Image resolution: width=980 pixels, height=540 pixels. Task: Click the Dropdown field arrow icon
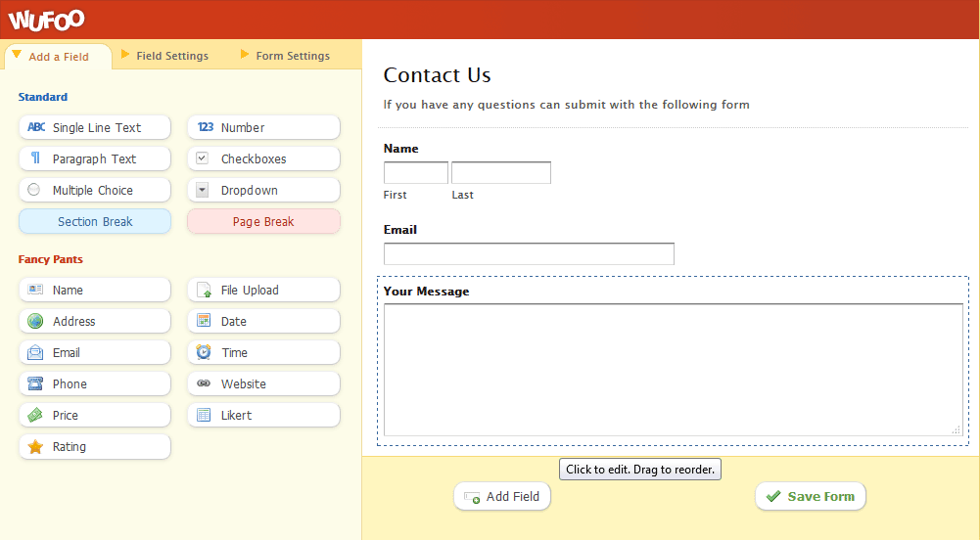point(202,189)
